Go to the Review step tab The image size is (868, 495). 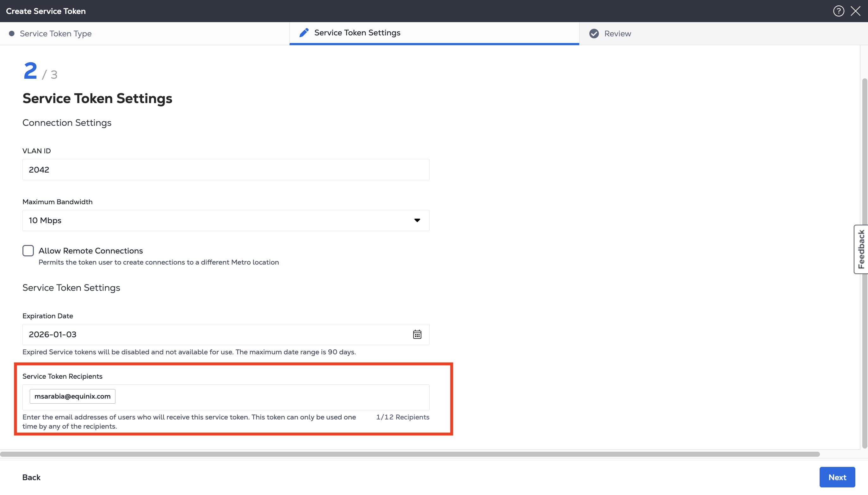click(x=617, y=33)
